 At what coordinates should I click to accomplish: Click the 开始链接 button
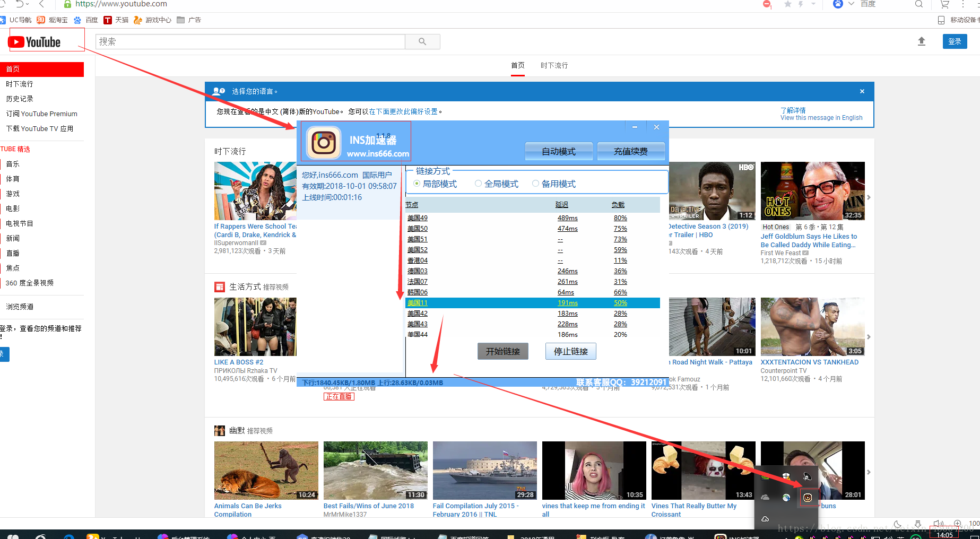(x=503, y=351)
